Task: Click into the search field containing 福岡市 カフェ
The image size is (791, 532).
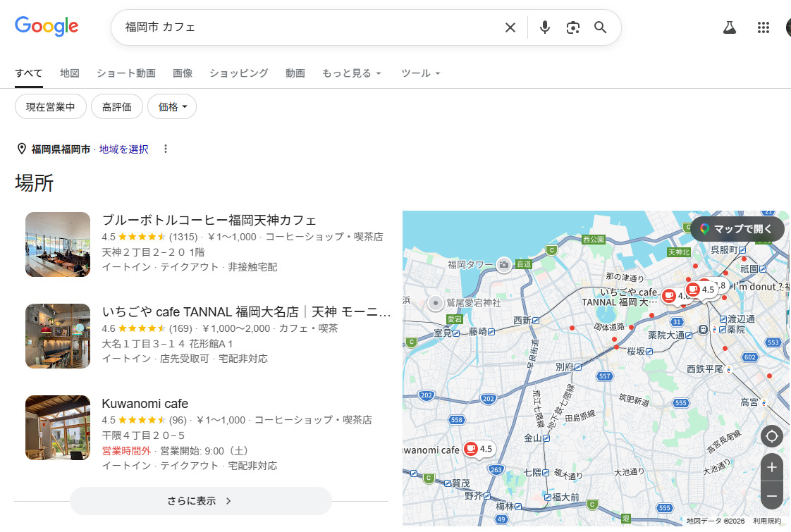Action: 307,27
